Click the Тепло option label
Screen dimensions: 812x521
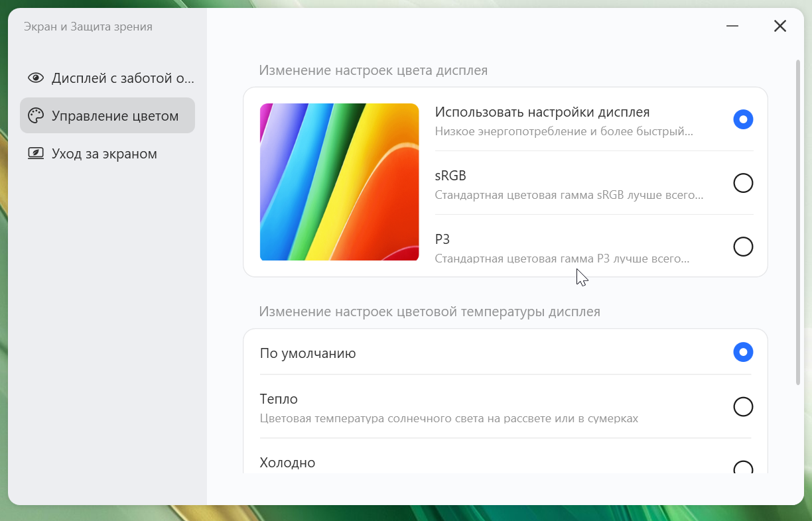(279, 399)
